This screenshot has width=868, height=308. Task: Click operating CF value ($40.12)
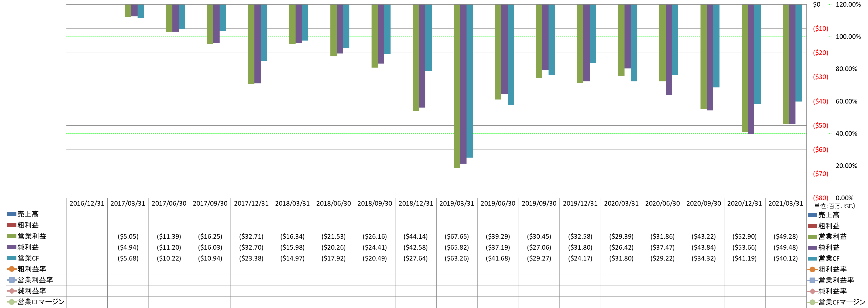coord(786,259)
